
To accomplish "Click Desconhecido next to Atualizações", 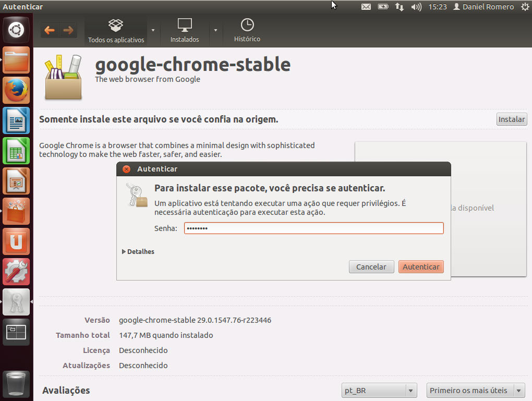I will coord(143,366).
